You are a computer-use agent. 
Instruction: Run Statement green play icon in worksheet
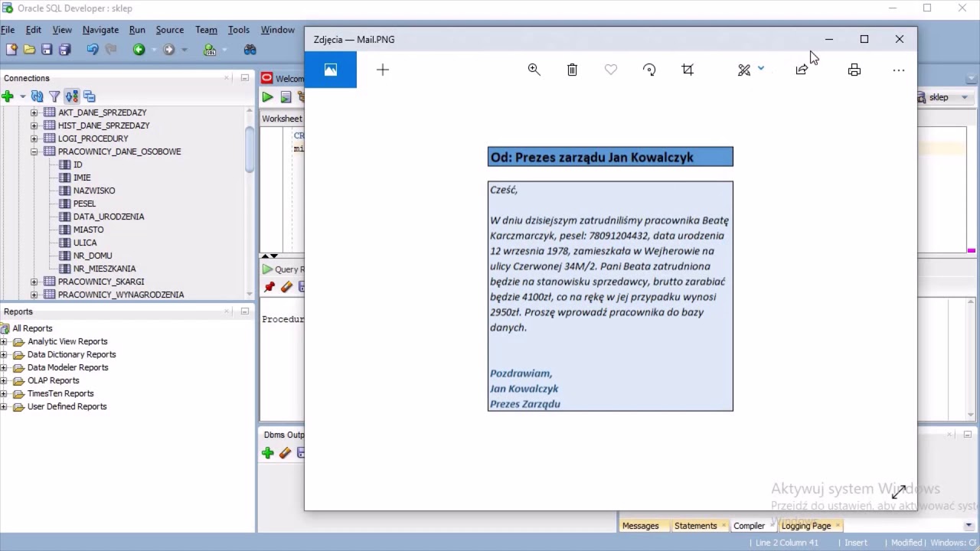(267, 97)
